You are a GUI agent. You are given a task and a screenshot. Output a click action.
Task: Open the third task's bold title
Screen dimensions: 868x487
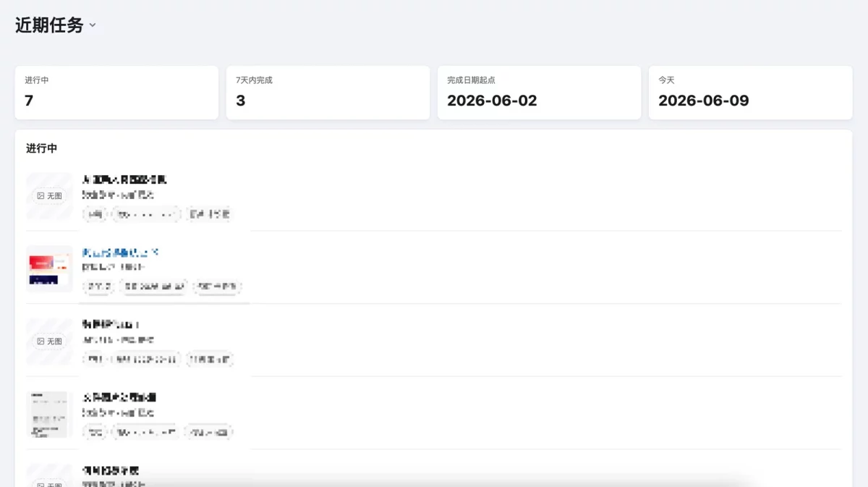click(111, 325)
